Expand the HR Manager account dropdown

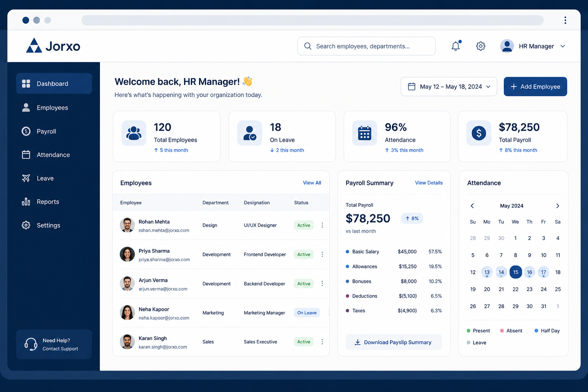pos(563,46)
